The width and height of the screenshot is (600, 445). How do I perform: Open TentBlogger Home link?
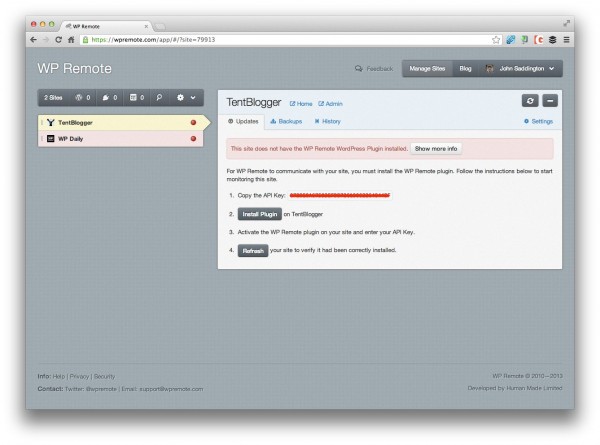(x=301, y=104)
